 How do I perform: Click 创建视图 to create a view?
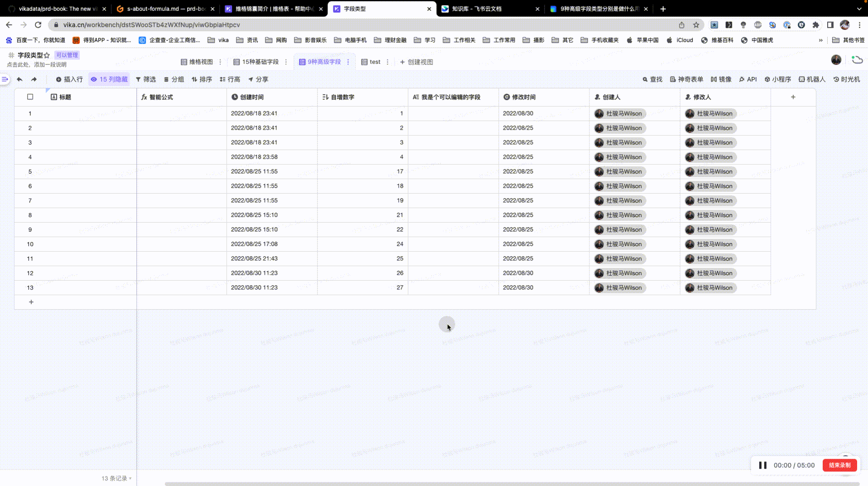click(416, 62)
